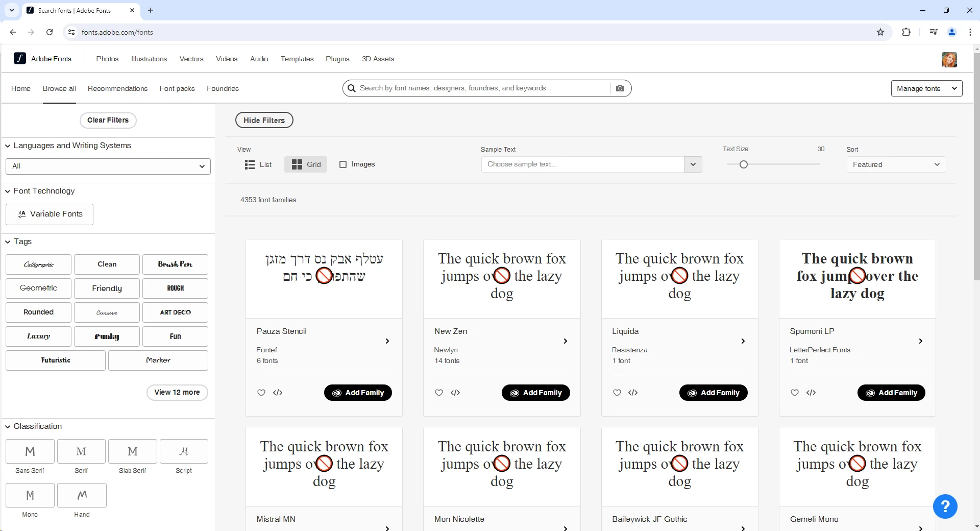The image size is (980, 531).
Task: Go to Templates in top navigation
Action: [297, 59]
